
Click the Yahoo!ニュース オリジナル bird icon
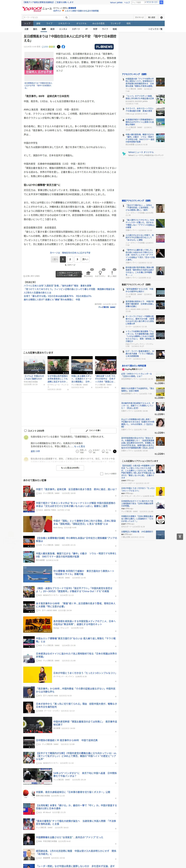click(x=124, y=154)
